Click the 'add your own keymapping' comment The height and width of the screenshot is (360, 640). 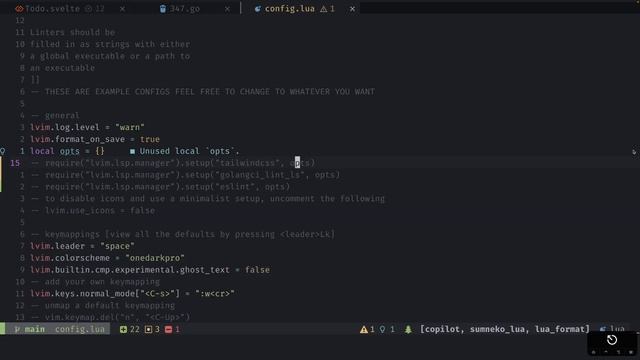[95, 282]
